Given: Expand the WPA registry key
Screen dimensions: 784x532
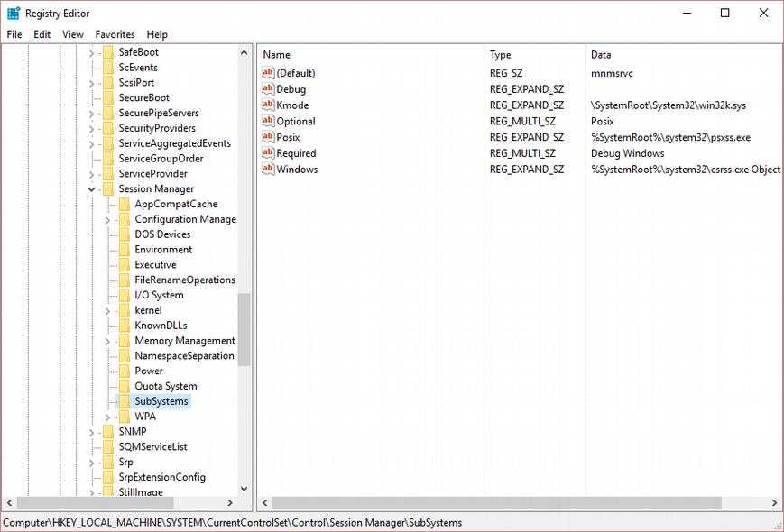Looking at the screenshot, I should pyautogui.click(x=107, y=417).
